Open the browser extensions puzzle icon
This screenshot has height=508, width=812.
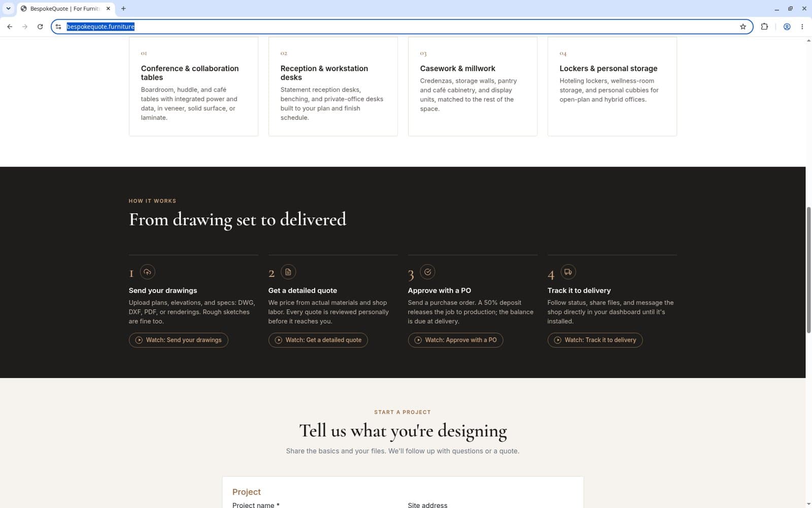click(764, 26)
